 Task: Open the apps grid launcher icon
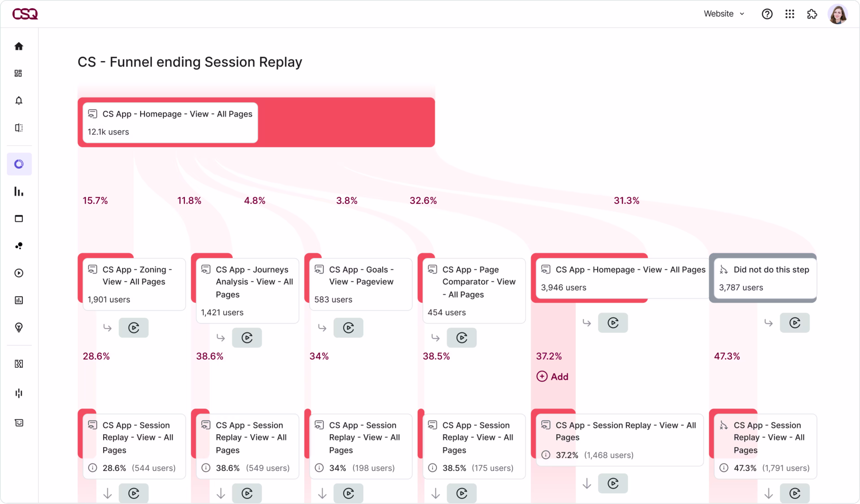[790, 14]
